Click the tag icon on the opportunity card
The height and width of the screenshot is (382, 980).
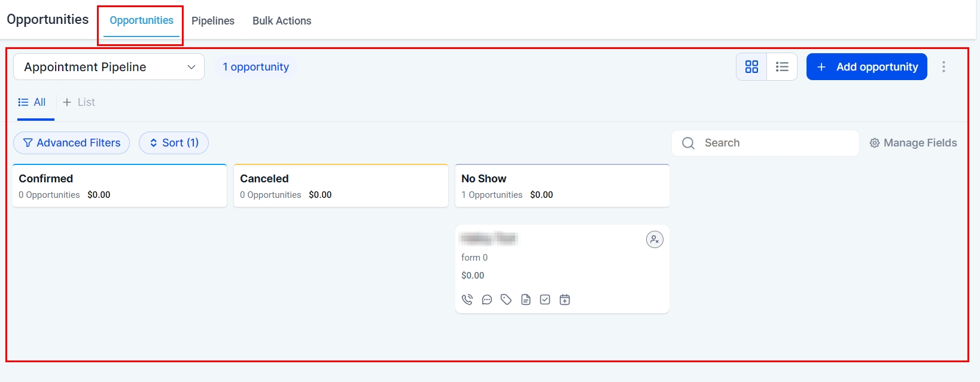click(x=506, y=300)
